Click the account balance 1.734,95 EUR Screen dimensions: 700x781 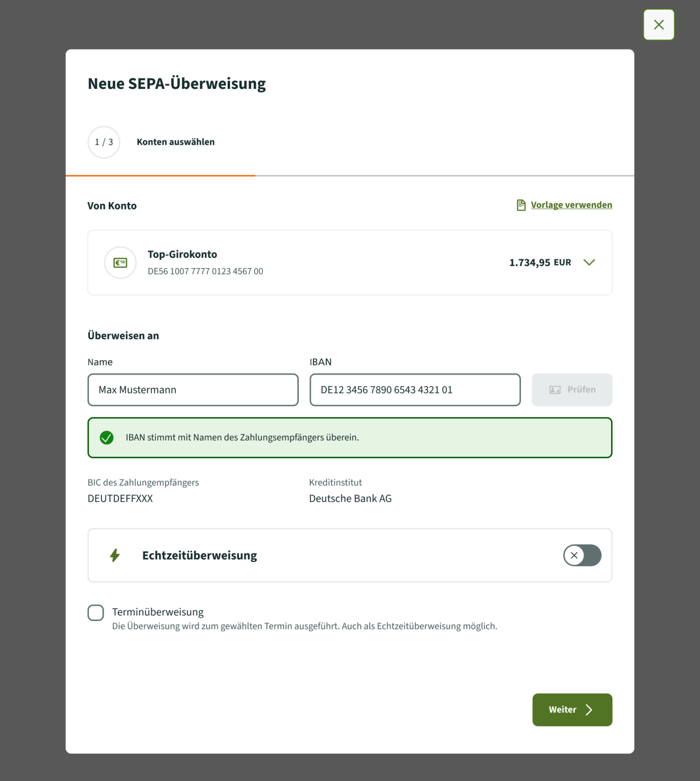pyautogui.click(x=540, y=262)
